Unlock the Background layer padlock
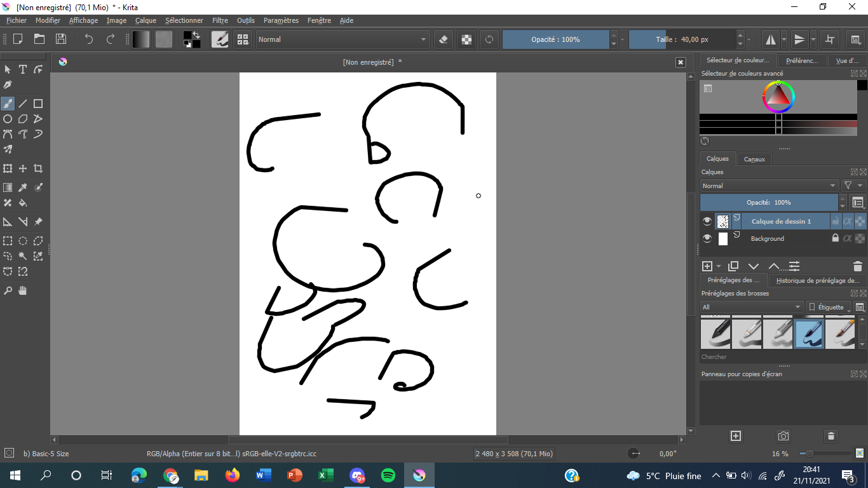 tap(836, 238)
